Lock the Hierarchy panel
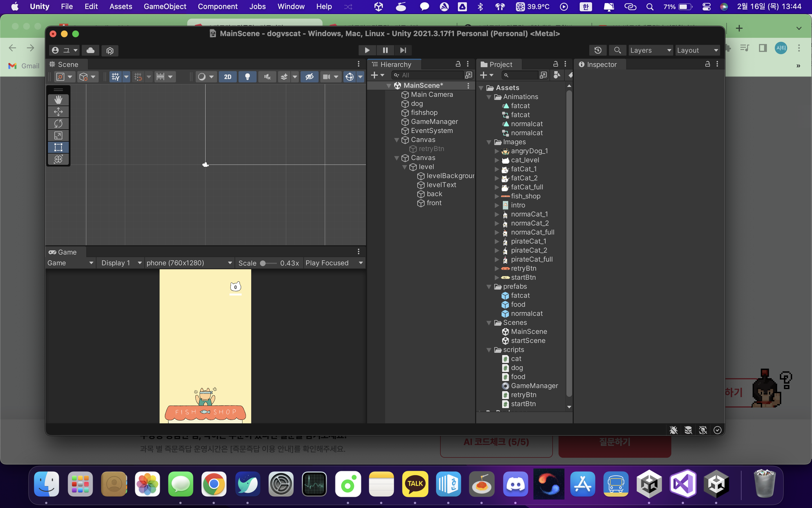 click(x=458, y=64)
